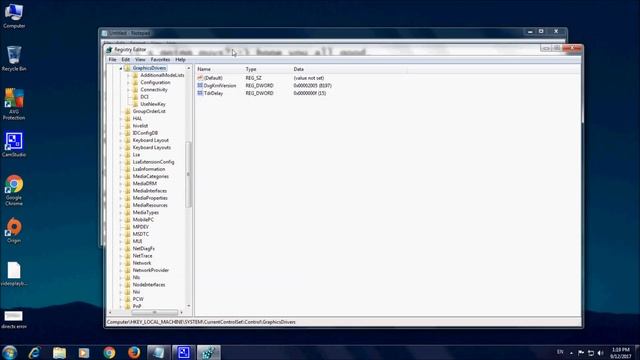Select the AVG Protection desktop shortcut

coord(14,104)
